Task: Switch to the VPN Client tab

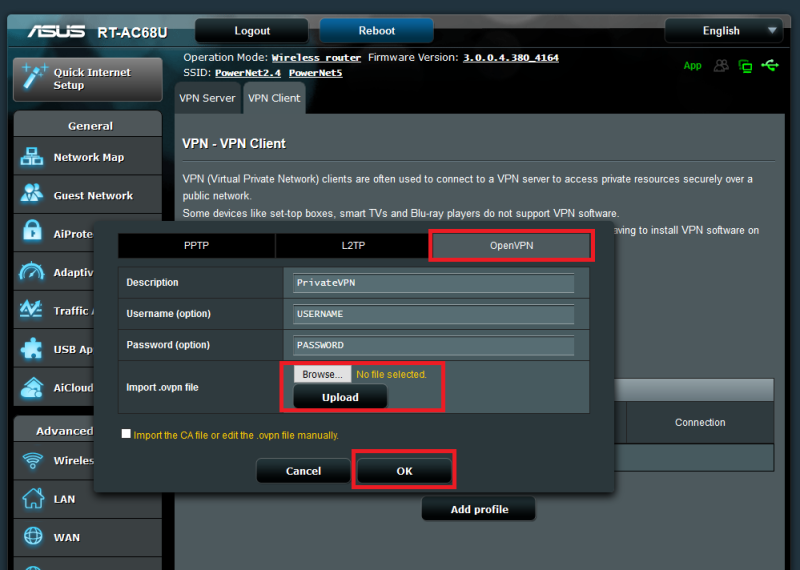Action: click(x=274, y=98)
